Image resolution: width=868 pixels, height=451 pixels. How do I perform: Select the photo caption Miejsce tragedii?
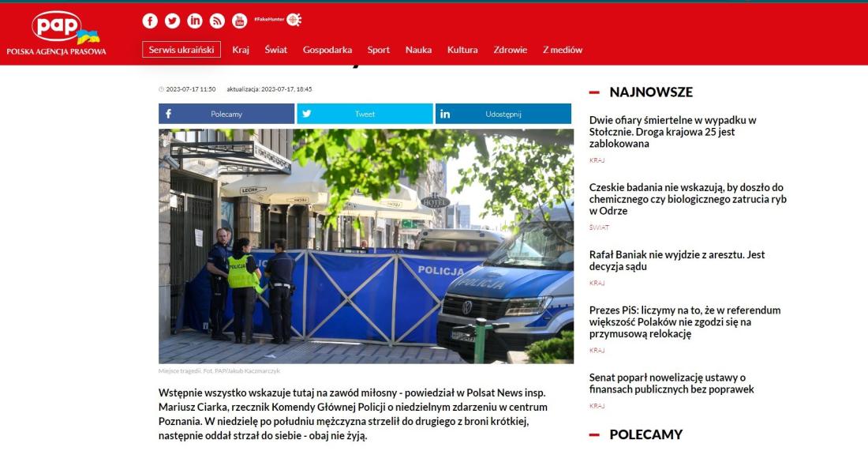(219, 370)
